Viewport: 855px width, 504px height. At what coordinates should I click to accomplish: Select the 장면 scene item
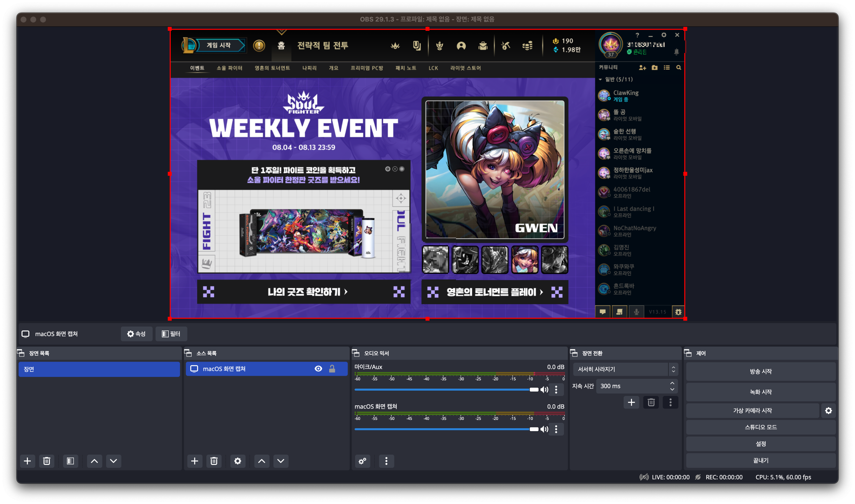99,369
